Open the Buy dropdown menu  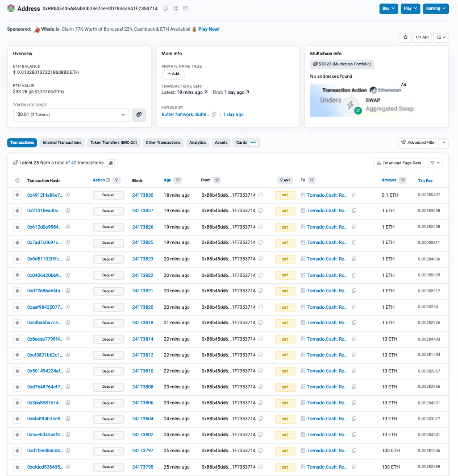pyautogui.click(x=388, y=9)
